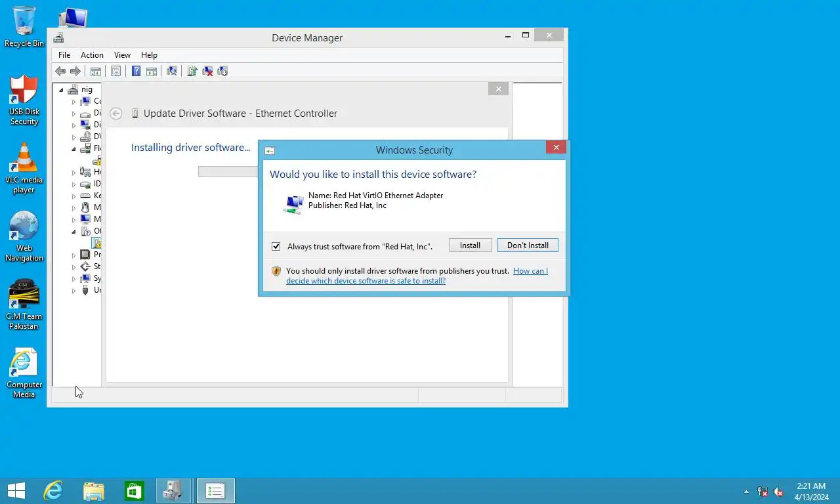The width and height of the screenshot is (840, 504).
Task: Open the Computer Media desktop shortcut
Action: click(x=24, y=373)
